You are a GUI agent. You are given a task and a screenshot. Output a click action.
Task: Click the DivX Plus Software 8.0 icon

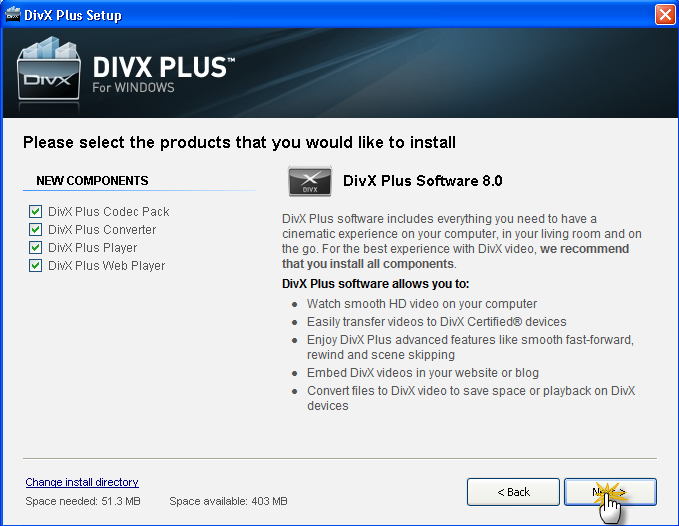[310, 181]
